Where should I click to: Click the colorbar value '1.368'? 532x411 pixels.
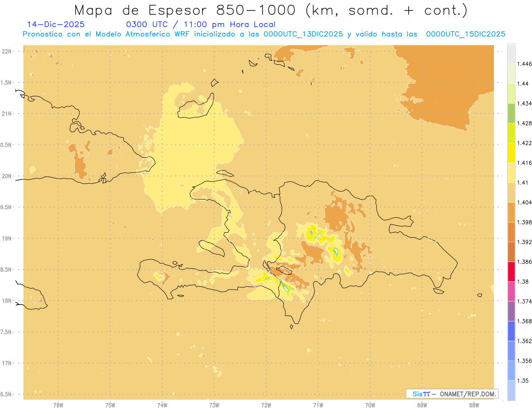coord(525,321)
